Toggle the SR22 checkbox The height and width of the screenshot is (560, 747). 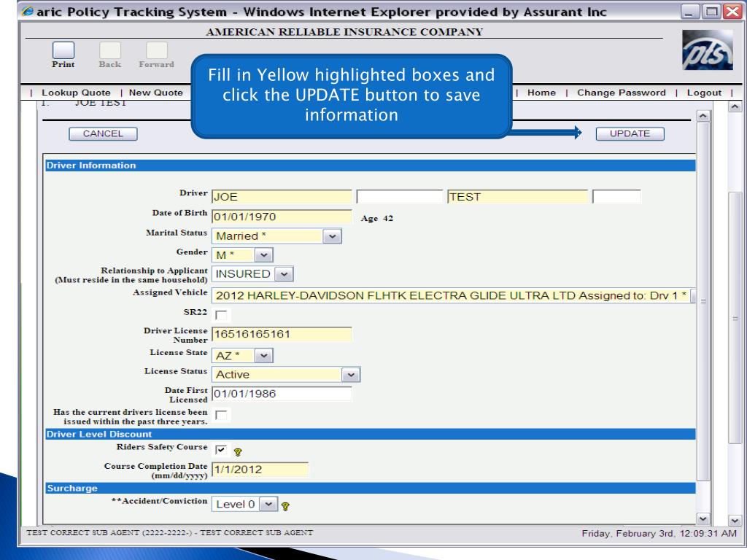coord(221,315)
